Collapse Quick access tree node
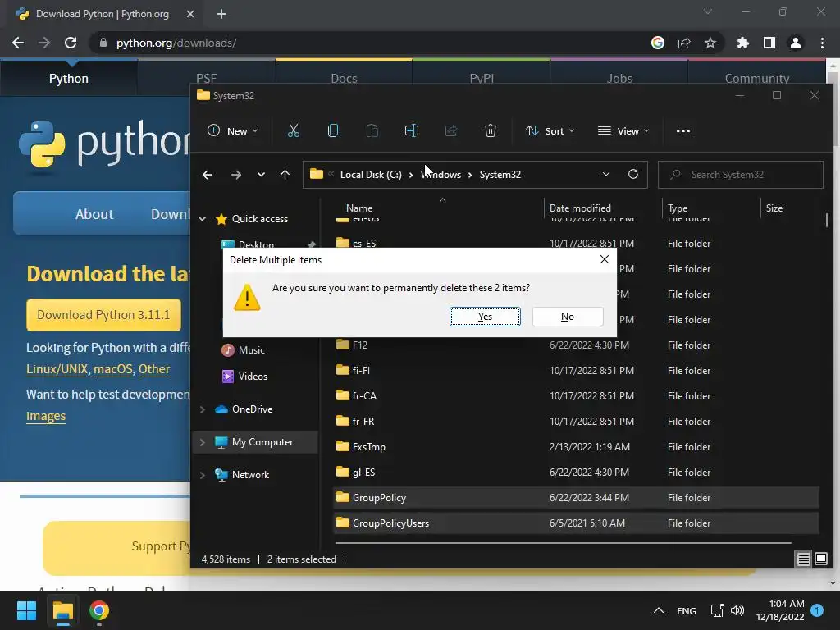The height and width of the screenshot is (630, 840). 203,218
